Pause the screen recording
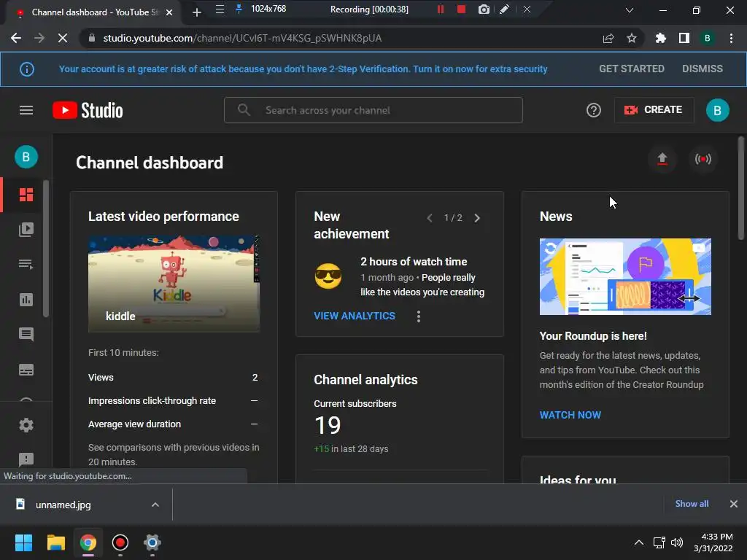This screenshot has height=560, width=747. [441, 9]
